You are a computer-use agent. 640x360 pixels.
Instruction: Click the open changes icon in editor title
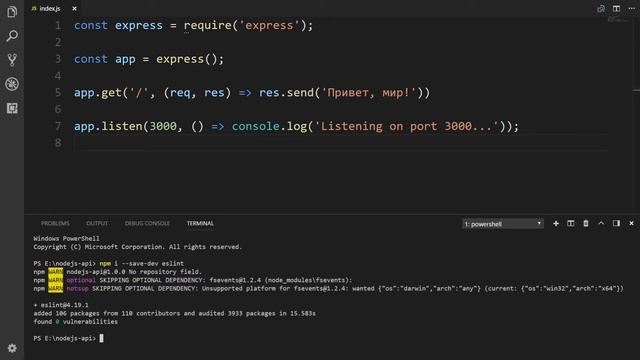coord(601,8)
